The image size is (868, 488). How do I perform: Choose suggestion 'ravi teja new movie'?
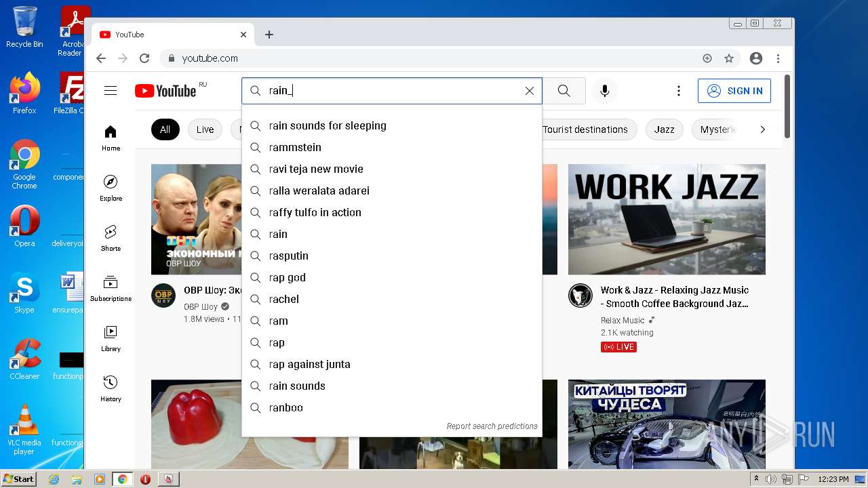click(392, 169)
